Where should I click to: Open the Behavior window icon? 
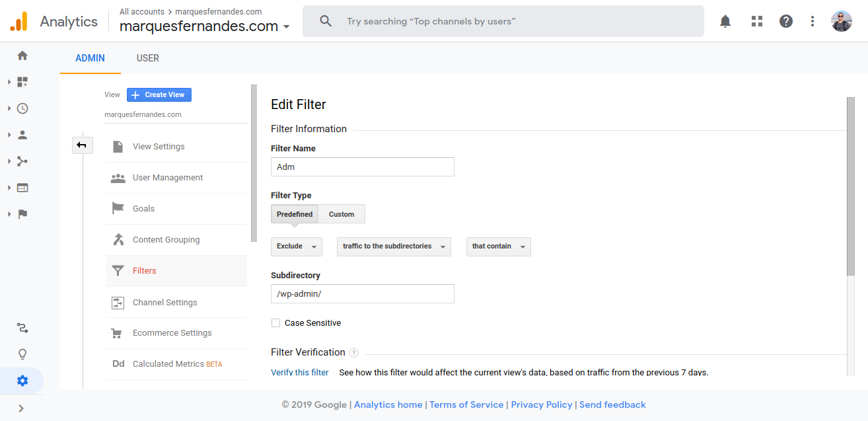22,188
